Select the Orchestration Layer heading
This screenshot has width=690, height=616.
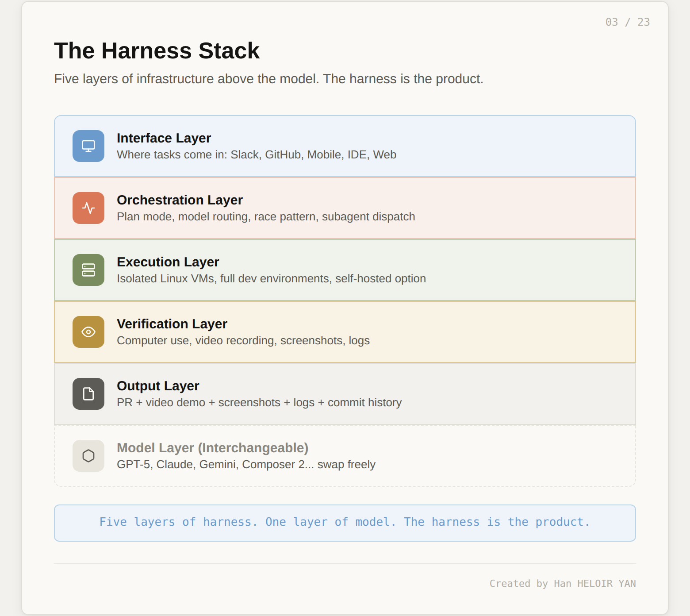180,200
